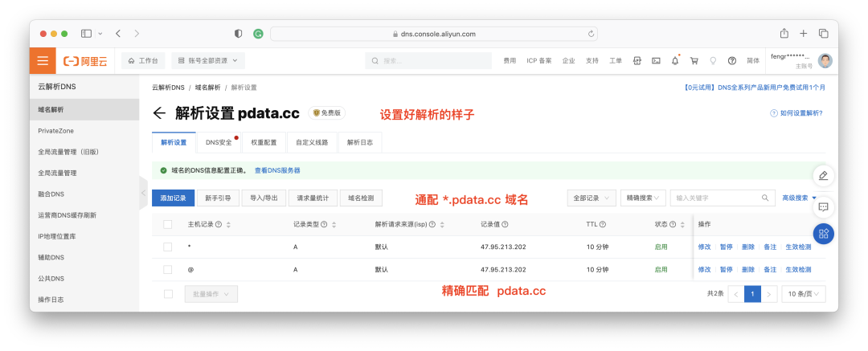Screen dimensions: 868x351
Task: Switch to the 自定义线路 tab
Action: 312,142
